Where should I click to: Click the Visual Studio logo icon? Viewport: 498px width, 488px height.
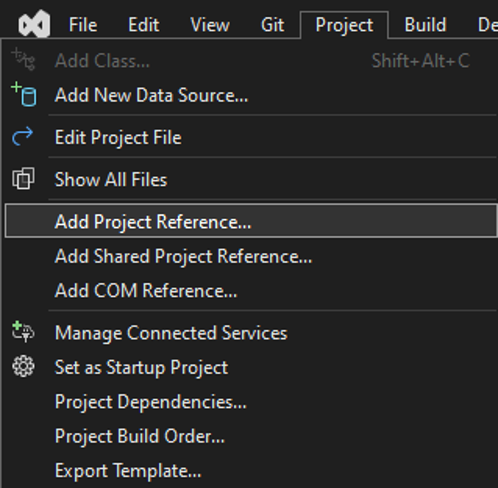pyautogui.click(x=34, y=24)
